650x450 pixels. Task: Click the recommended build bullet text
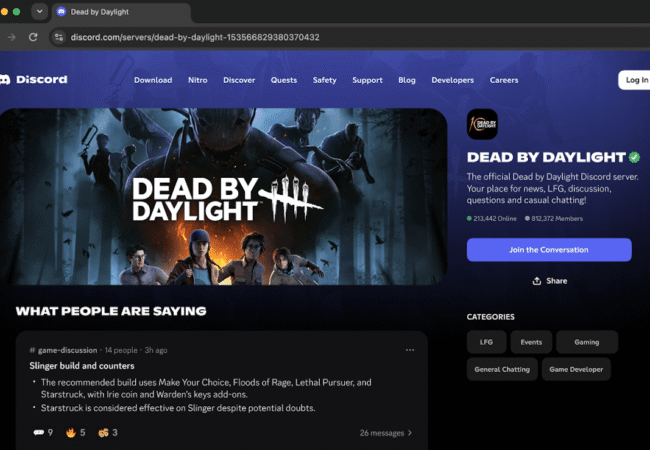pyautogui.click(x=206, y=388)
